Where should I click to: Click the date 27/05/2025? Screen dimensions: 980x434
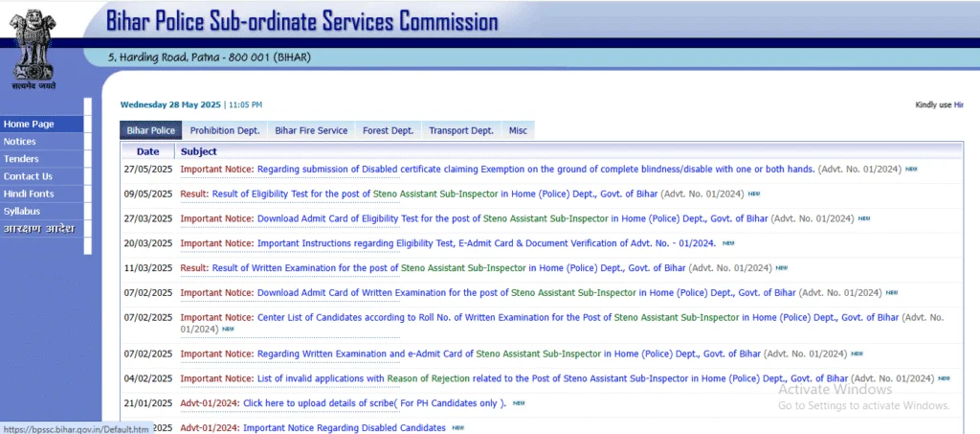point(148,169)
